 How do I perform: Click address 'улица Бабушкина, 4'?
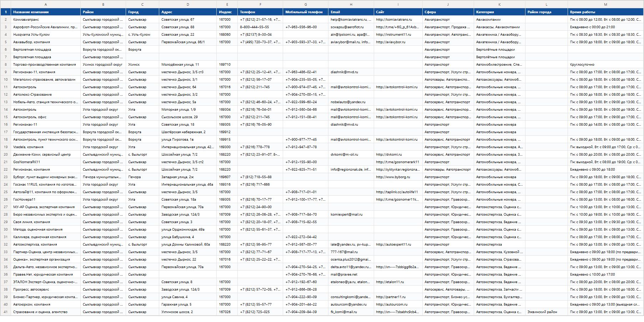click(188, 237)
